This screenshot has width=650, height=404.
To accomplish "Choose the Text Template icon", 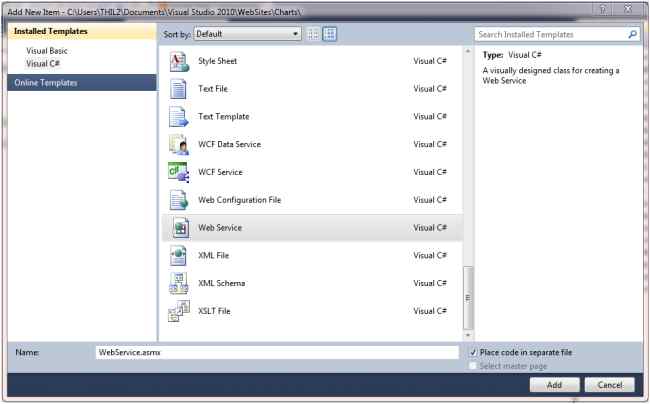I will click(x=179, y=117).
